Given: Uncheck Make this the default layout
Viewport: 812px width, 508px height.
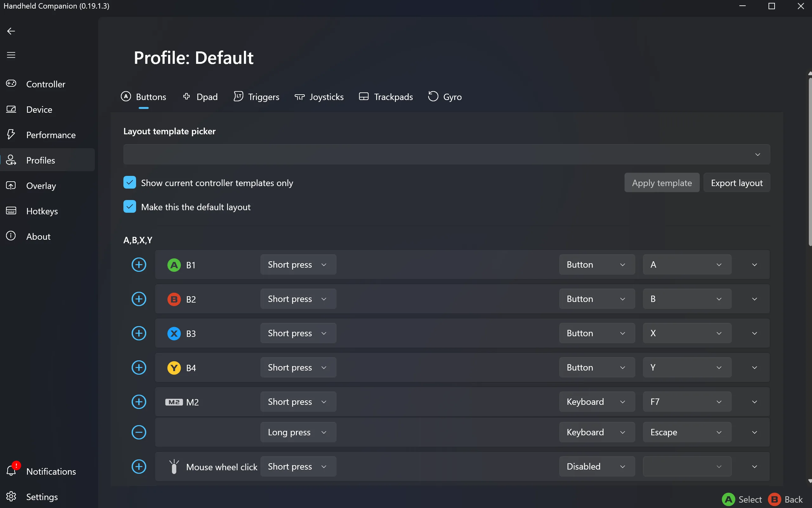Looking at the screenshot, I should 130,207.
